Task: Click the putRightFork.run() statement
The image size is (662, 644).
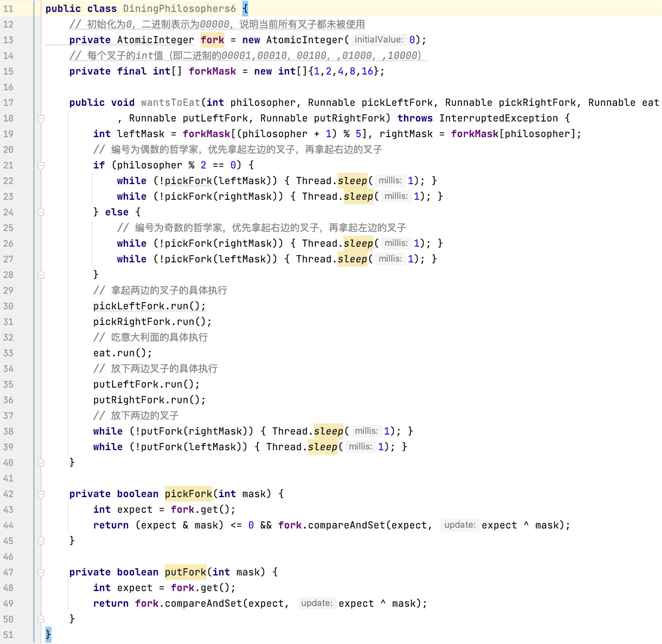Action: coord(149,400)
